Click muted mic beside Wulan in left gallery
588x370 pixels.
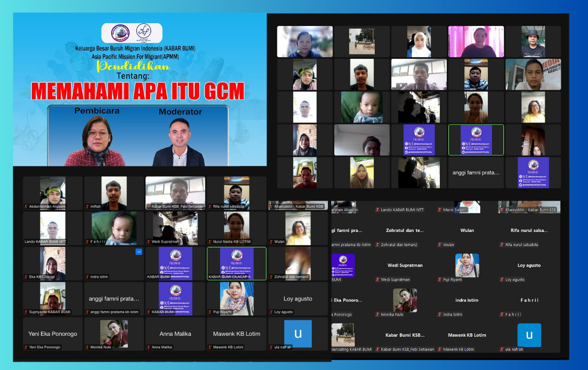271,242
